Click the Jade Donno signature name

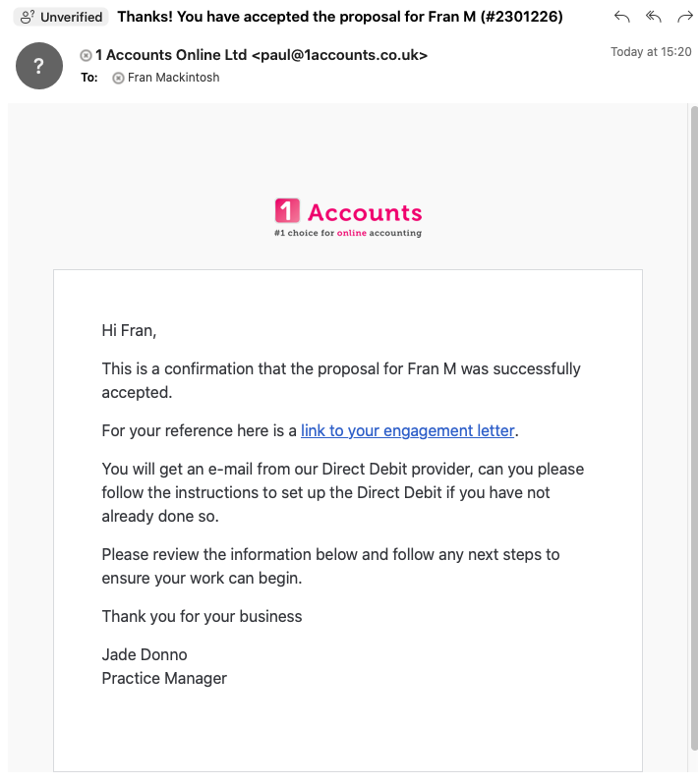145,654
